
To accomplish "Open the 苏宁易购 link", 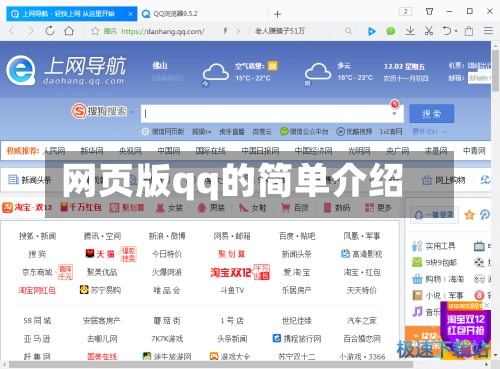I will click(x=101, y=290).
